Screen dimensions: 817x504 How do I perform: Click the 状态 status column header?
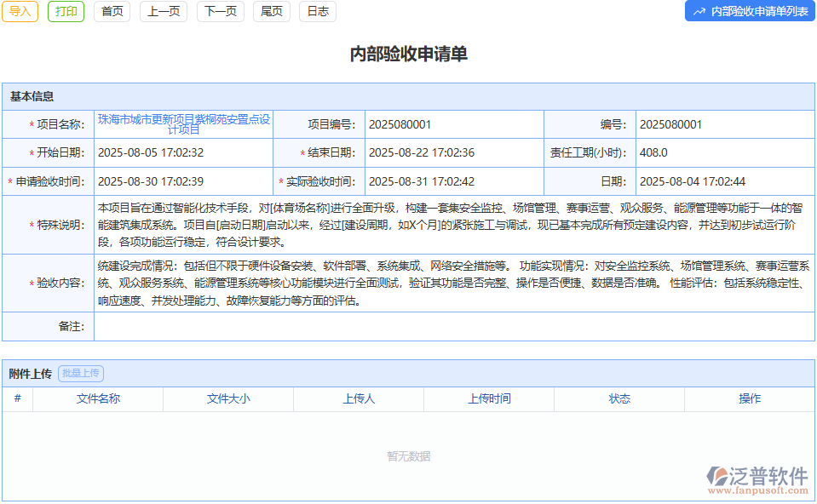point(619,398)
